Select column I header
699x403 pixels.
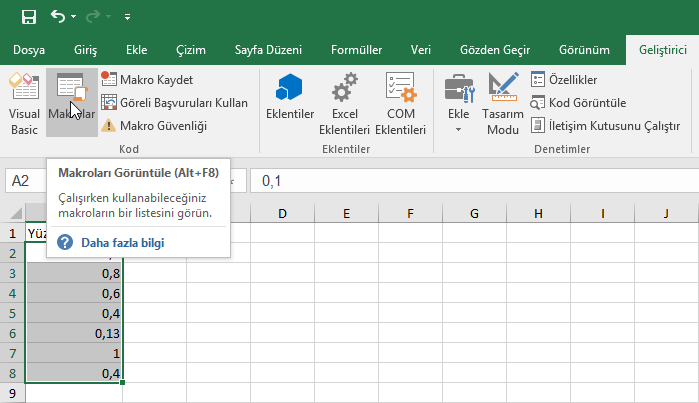[x=603, y=214]
